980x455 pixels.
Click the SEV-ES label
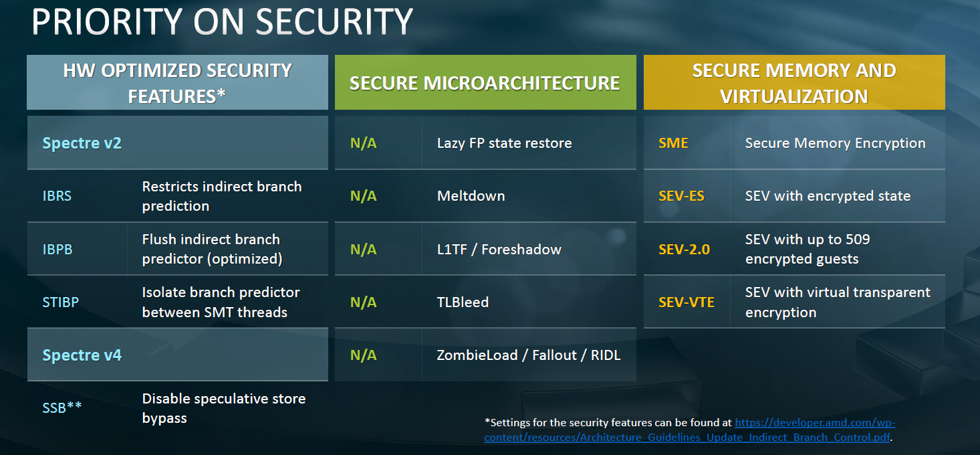click(681, 196)
